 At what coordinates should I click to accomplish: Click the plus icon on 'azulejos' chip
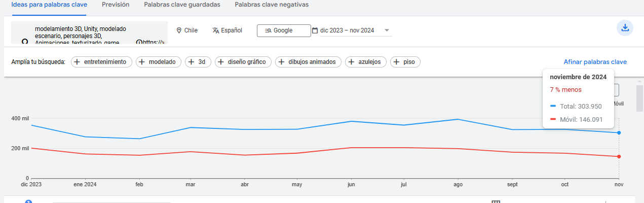(x=352, y=62)
